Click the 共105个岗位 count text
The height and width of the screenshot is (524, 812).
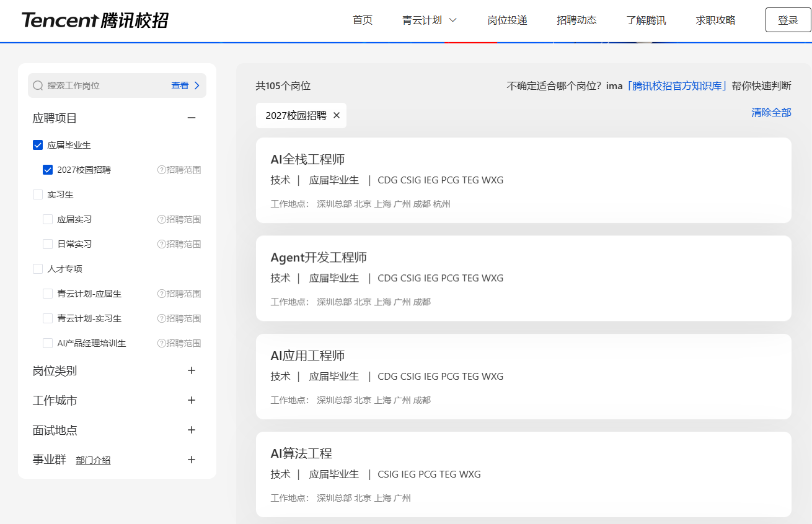283,86
